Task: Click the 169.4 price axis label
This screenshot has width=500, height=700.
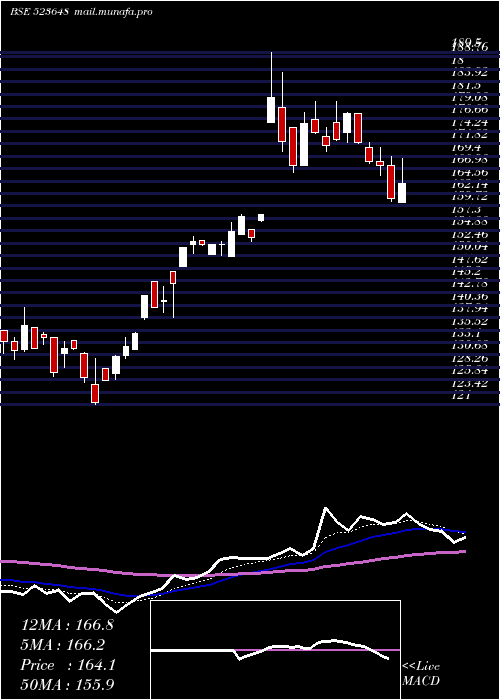Action: click(x=467, y=147)
